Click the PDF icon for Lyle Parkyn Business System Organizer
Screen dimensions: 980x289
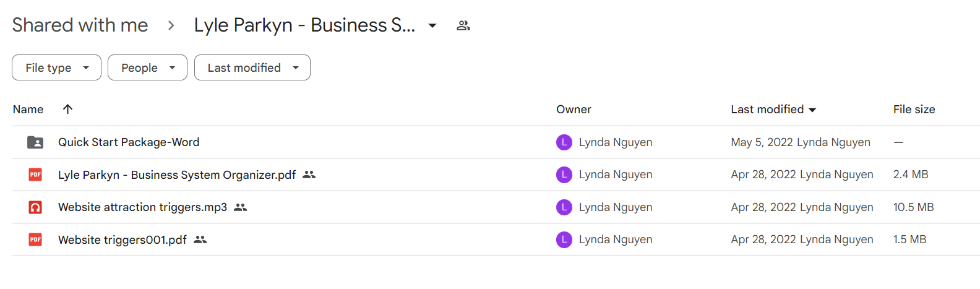[x=35, y=175]
